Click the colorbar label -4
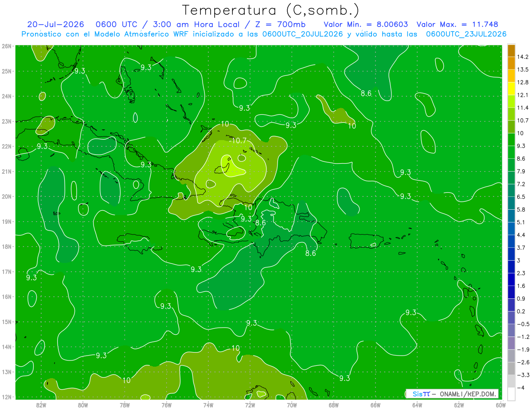The width and height of the screenshot is (532, 411). (520, 388)
